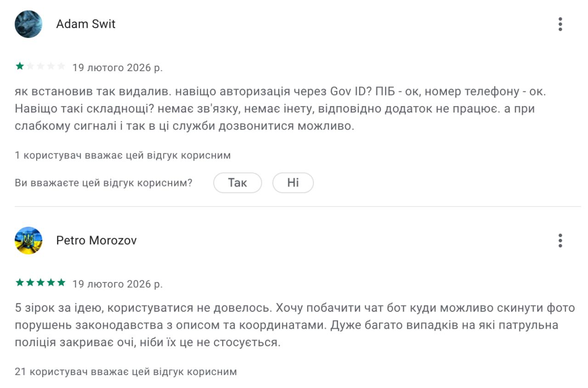588x388 pixels.
Task: Open Petro Morozov's profile via his name
Action: coord(96,240)
